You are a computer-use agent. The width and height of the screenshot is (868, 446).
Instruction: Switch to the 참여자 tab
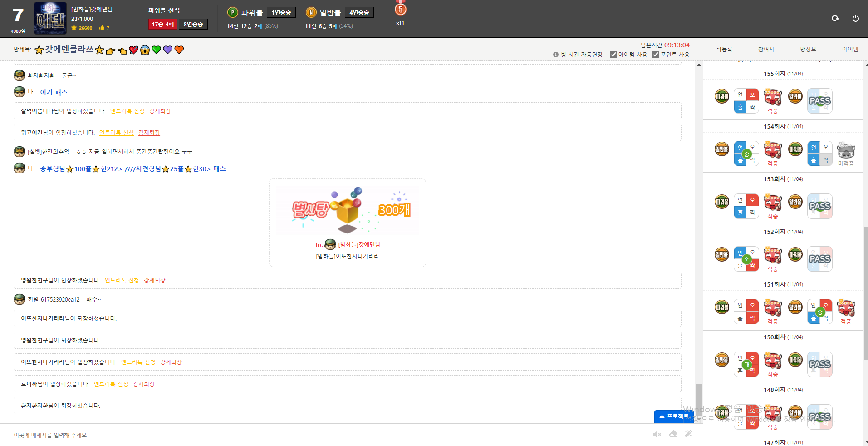coord(766,49)
